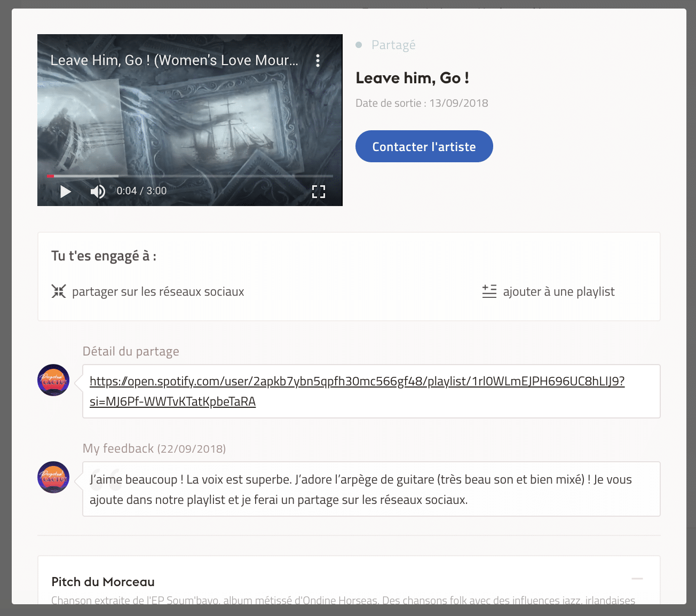Click the avatar next to My feedback
696x616 pixels.
tap(53, 477)
